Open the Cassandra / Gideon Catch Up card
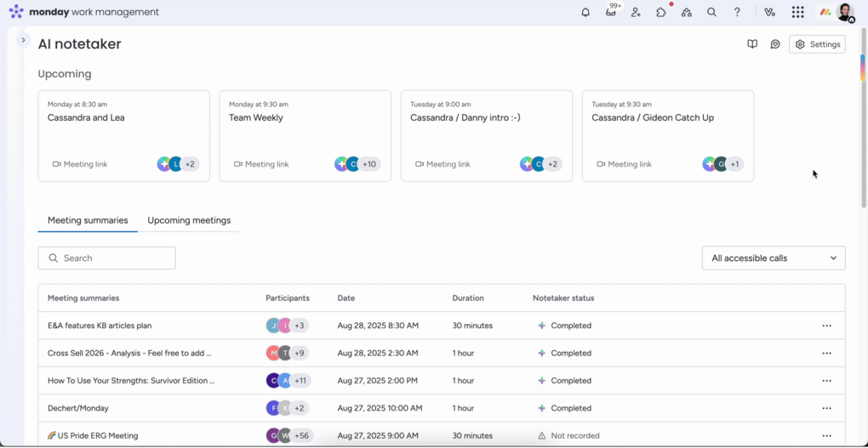868x448 pixels. (653, 118)
